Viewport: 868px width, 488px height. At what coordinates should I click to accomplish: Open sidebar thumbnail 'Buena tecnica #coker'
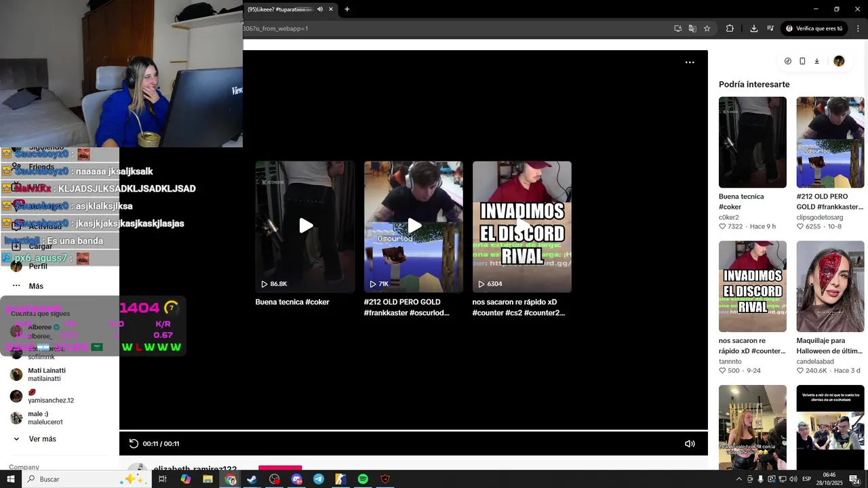pos(753,142)
